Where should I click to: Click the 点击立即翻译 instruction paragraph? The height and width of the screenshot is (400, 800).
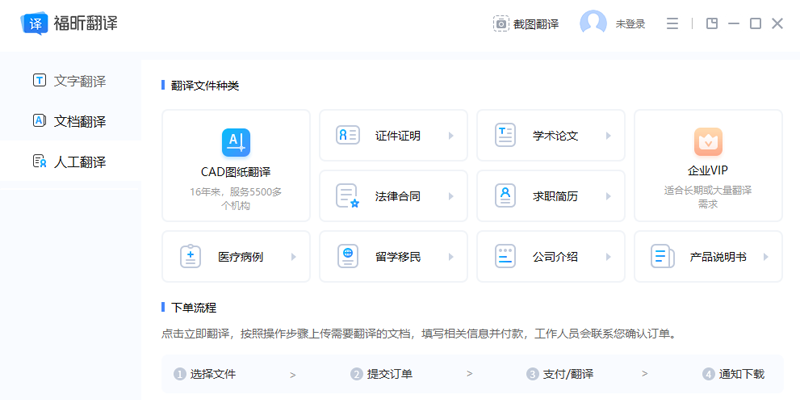(419, 335)
